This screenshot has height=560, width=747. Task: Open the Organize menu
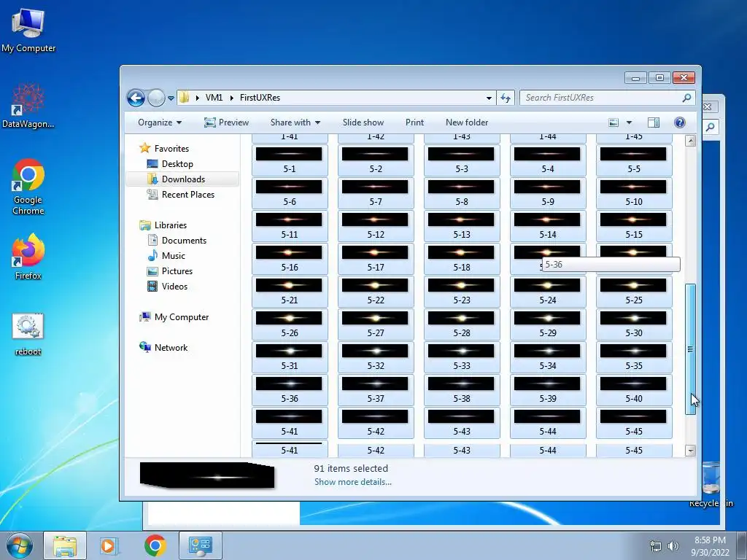[160, 122]
